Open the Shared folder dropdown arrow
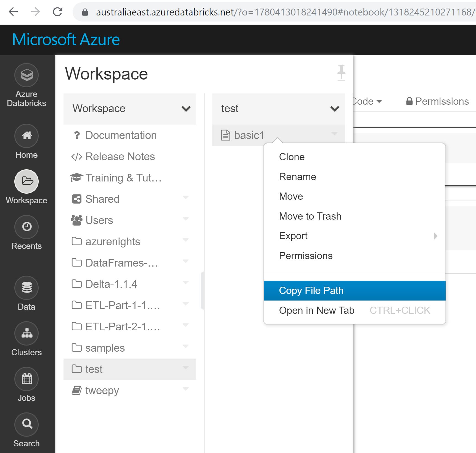 186,197
